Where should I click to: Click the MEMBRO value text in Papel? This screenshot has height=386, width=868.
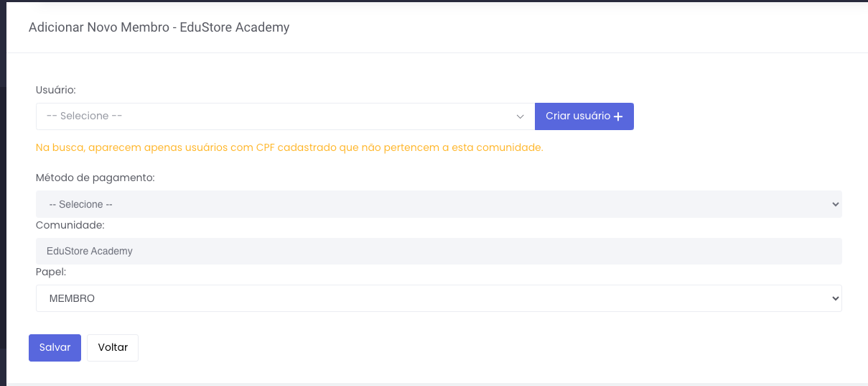point(72,298)
